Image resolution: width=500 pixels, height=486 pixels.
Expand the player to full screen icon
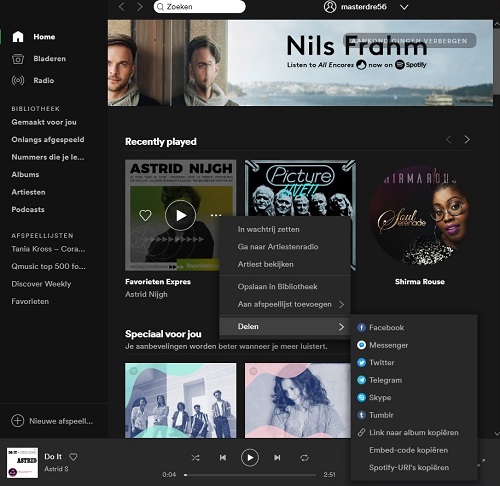click(481, 463)
